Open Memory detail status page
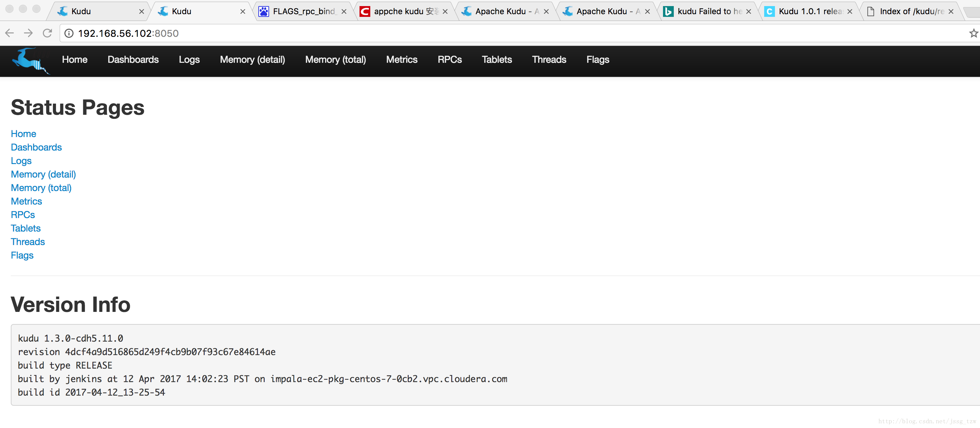The width and height of the screenshot is (980, 428). point(42,174)
